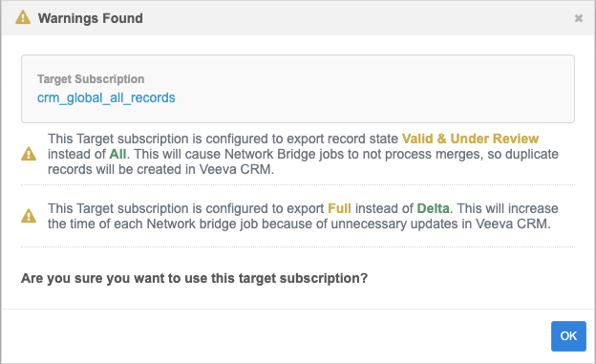
Task: Click the warning triangle icon in the header
Action: (23, 17)
